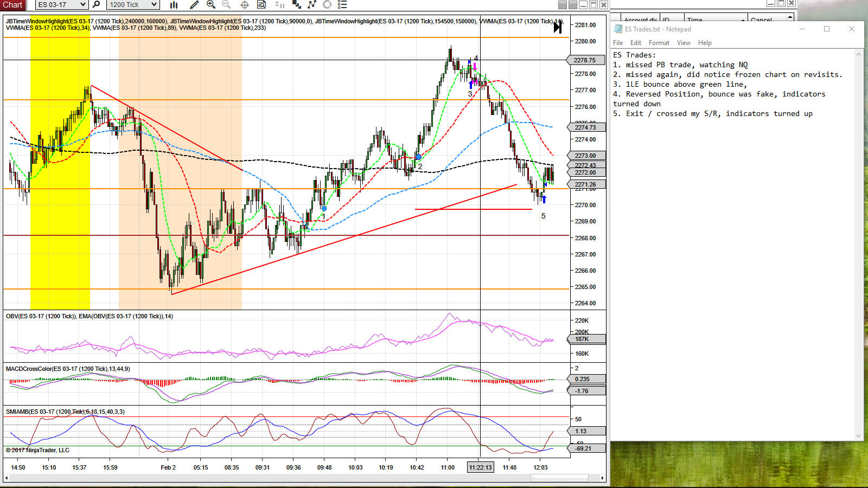Click the zoom out magnifier
The width and height of the screenshot is (868, 488).
[226, 4]
